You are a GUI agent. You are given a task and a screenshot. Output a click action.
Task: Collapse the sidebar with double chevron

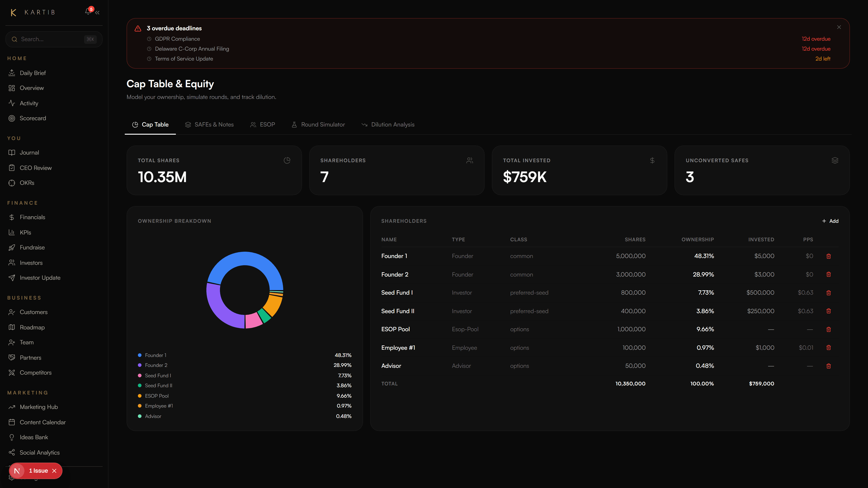click(x=97, y=13)
